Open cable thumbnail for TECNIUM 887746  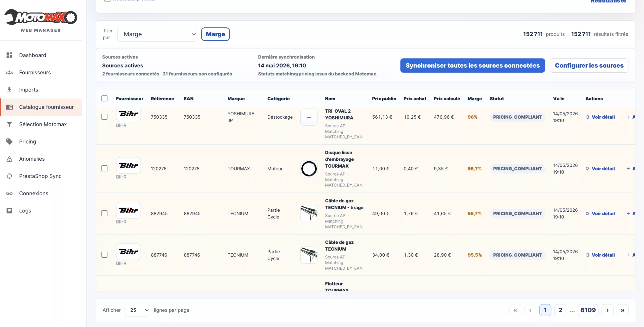click(309, 255)
